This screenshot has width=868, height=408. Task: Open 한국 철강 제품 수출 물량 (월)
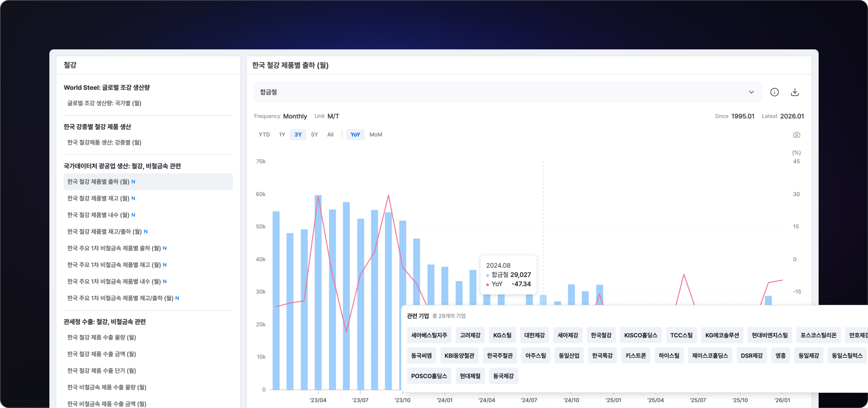101,337
